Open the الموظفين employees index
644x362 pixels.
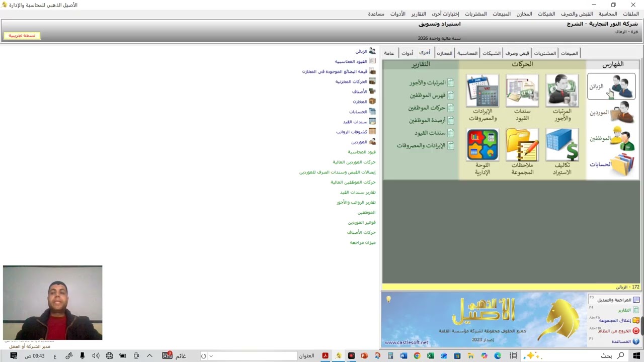611,138
